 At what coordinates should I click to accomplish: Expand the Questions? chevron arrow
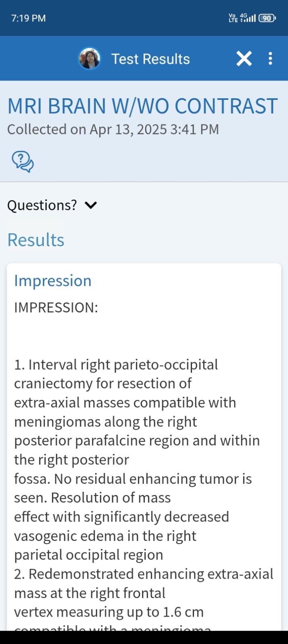pos(91,205)
